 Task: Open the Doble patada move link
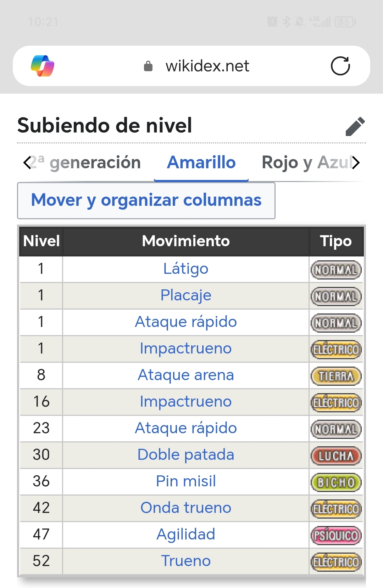(185, 455)
